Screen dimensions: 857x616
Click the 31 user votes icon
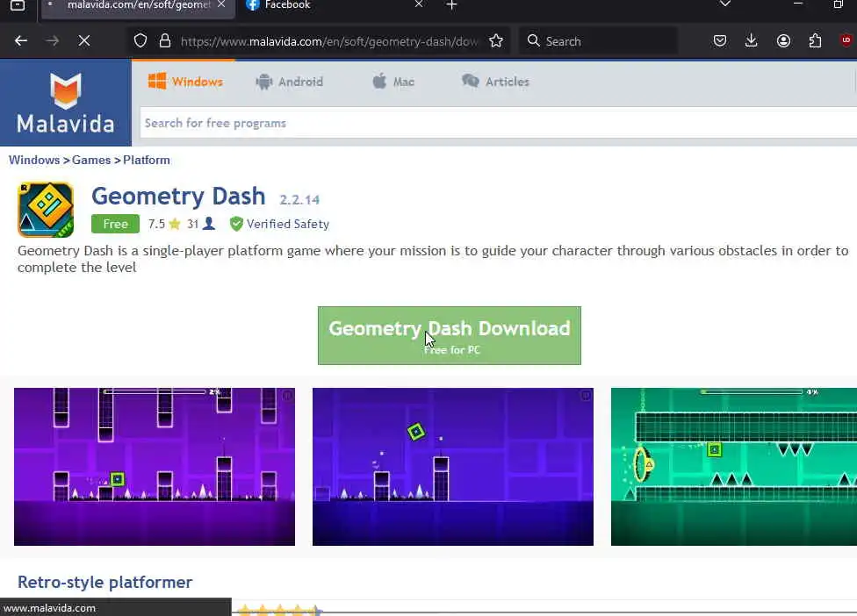[x=201, y=224]
